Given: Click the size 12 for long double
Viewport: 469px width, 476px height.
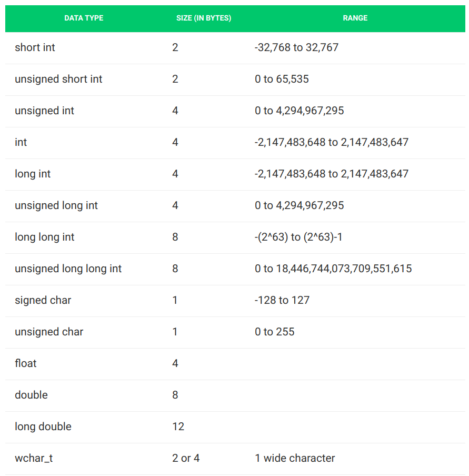Looking at the screenshot, I should [178, 427].
